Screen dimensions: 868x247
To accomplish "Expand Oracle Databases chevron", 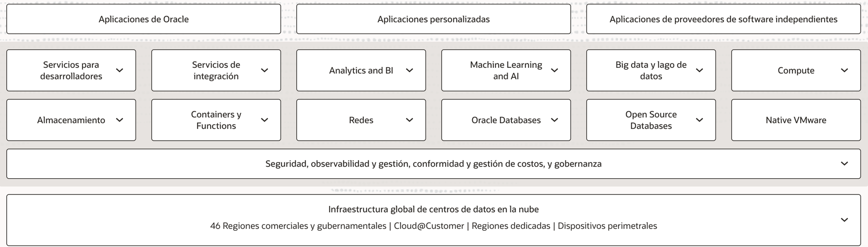I will (x=555, y=120).
